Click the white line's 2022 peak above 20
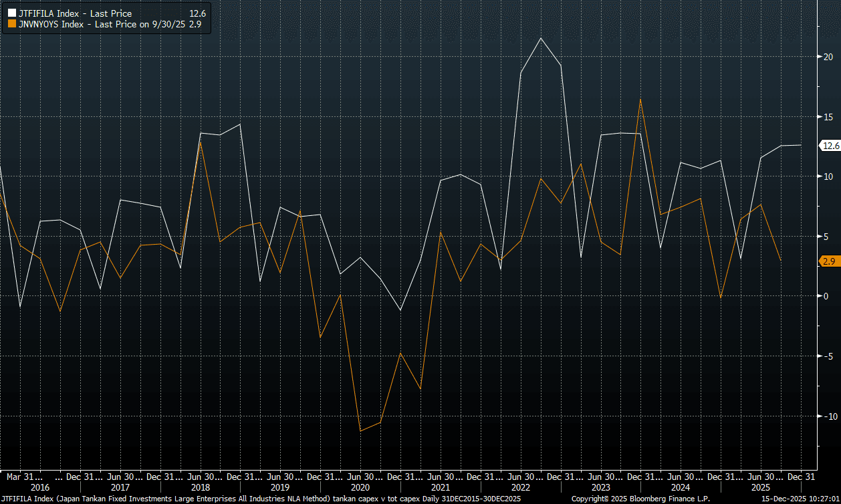The image size is (841, 504). click(540, 37)
